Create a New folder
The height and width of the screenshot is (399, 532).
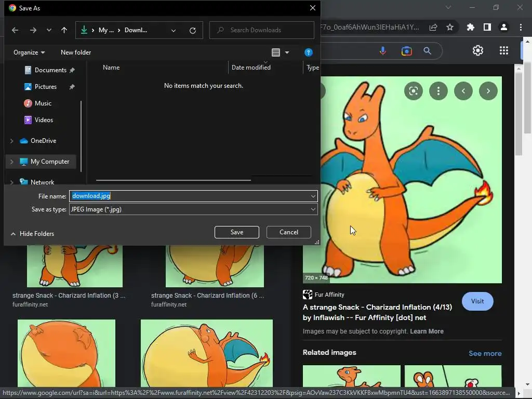click(76, 52)
